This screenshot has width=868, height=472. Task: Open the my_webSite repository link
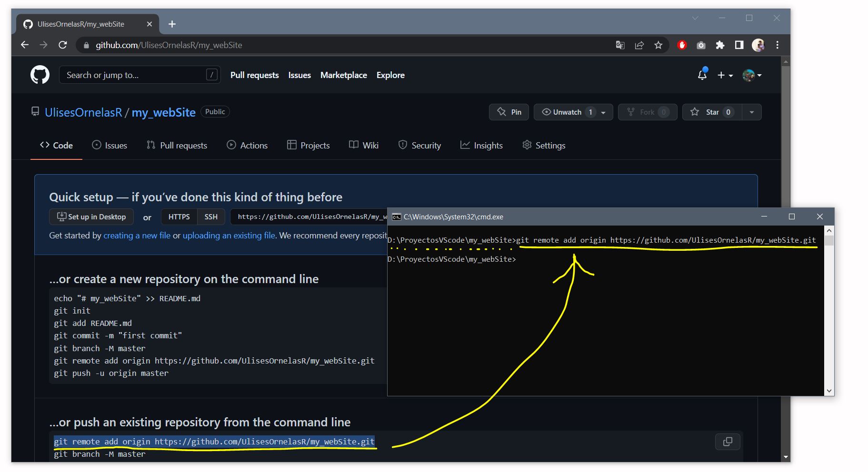point(163,112)
